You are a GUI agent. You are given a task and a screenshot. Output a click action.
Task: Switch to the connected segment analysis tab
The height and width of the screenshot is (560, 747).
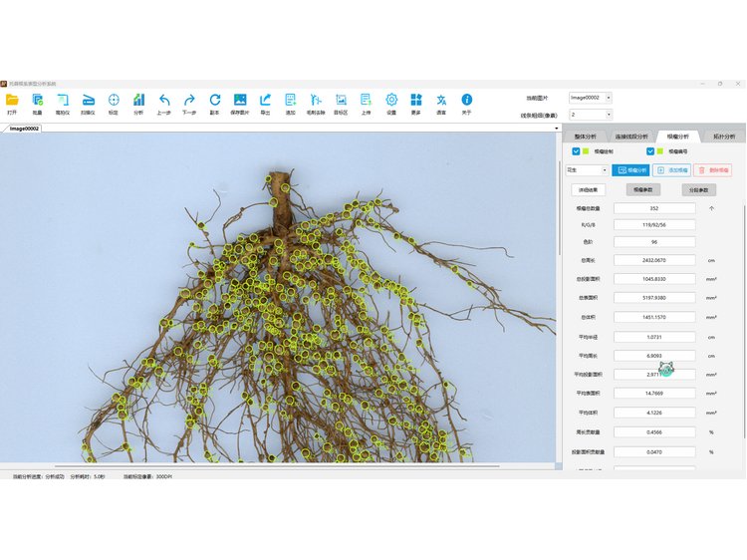[631, 136]
